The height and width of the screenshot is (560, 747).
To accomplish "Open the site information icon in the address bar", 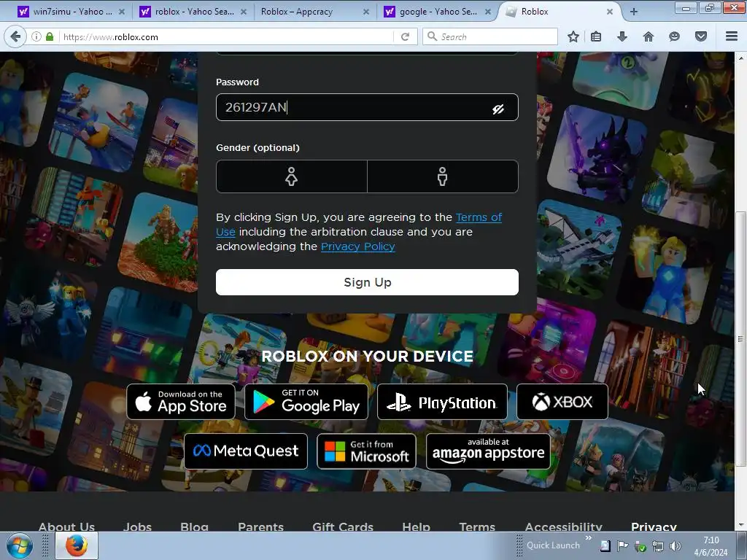I will click(36, 36).
